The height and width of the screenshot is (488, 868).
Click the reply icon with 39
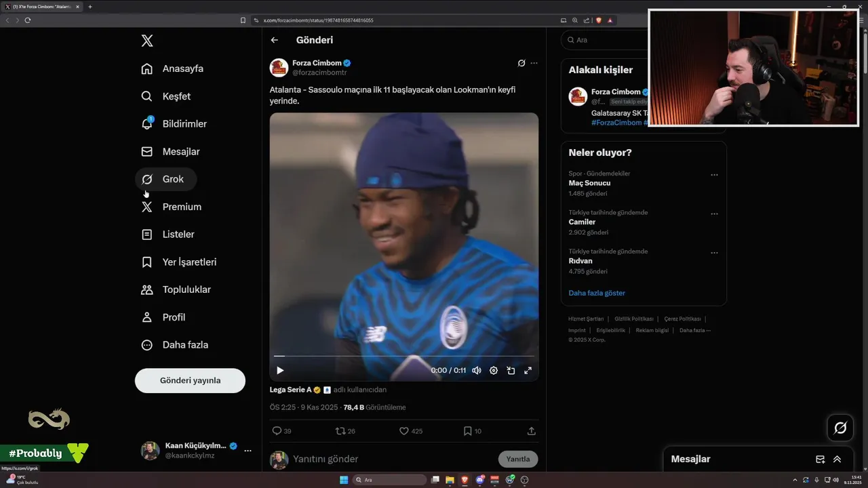(x=281, y=431)
